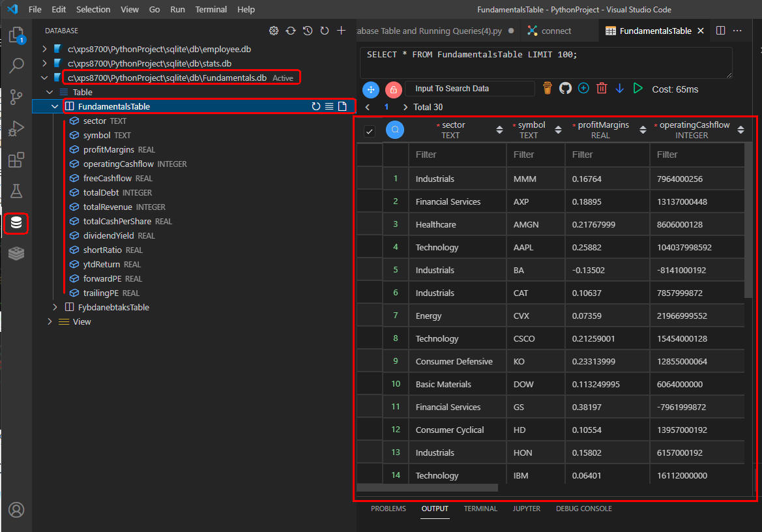Open the Database view icon

coord(16,222)
